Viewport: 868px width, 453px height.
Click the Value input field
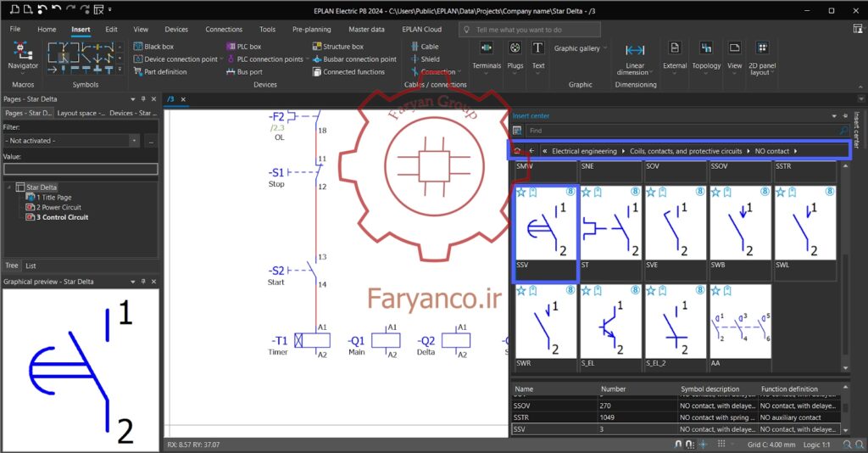tap(81, 169)
